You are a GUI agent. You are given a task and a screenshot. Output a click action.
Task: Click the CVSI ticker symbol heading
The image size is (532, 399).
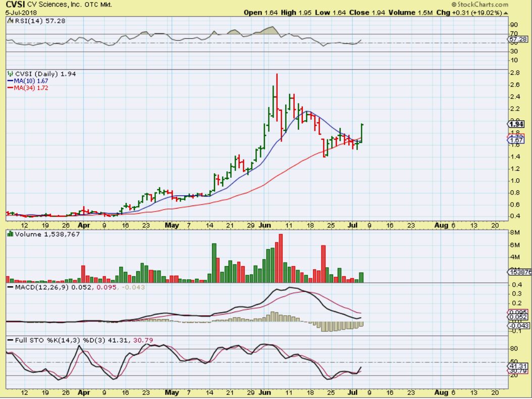[x=16, y=5]
